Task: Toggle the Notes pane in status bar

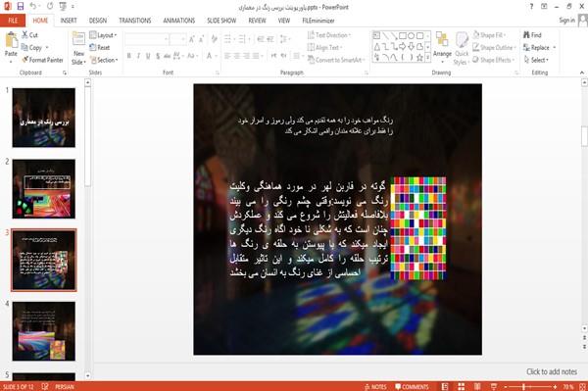Action: click(x=375, y=387)
